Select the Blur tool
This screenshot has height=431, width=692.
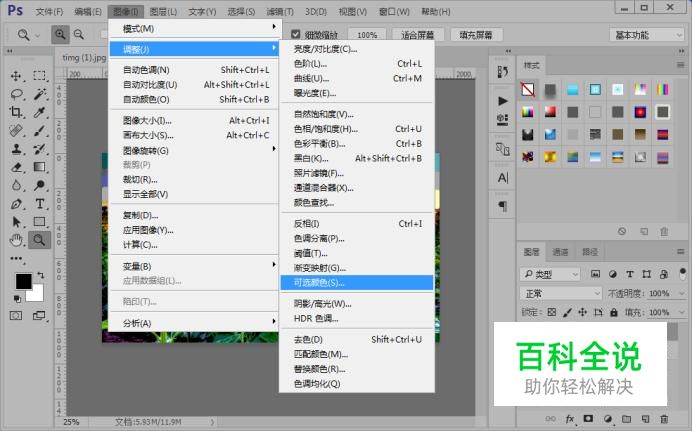tap(16, 185)
